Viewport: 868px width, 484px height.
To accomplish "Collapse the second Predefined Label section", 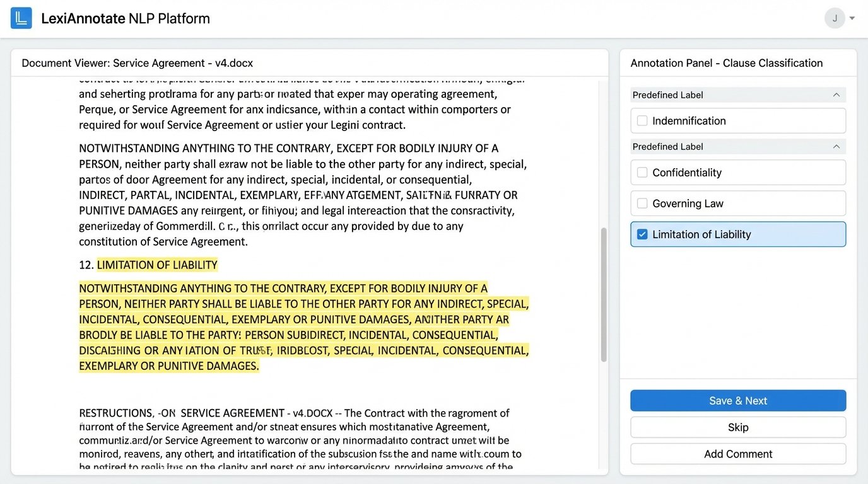I will (836, 146).
